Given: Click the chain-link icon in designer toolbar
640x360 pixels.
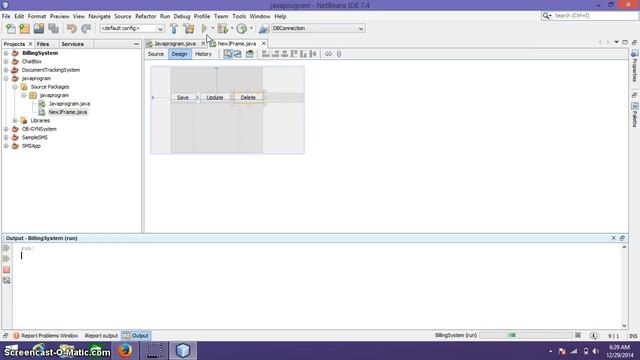Looking at the screenshot, I should 328,54.
